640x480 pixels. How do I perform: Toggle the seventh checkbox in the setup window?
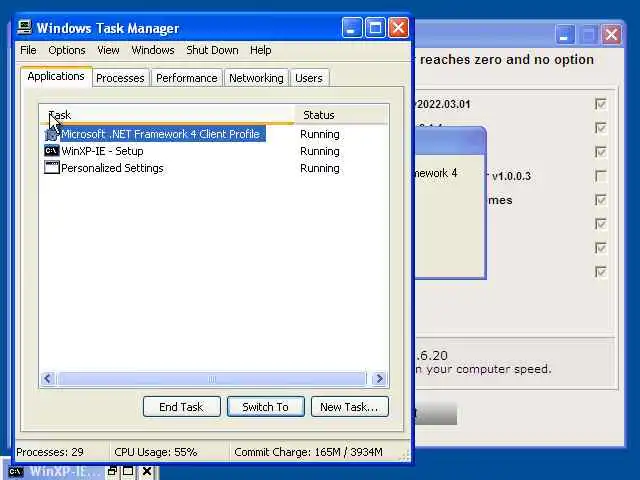click(600, 248)
